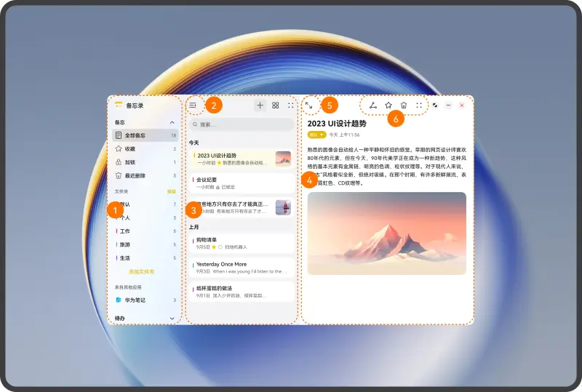Viewport: 582px width, 392px height.
Task: Delete the open note with the trash icon
Action: (404, 105)
